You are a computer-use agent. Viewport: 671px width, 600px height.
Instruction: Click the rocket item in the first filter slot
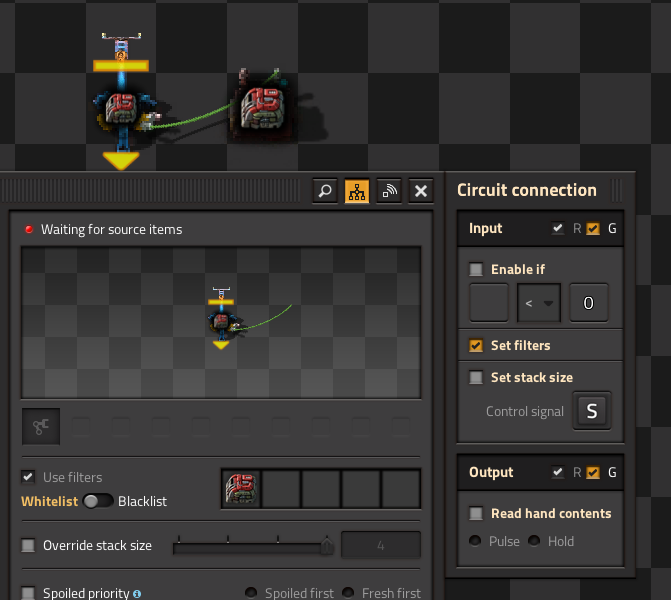tap(241, 489)
